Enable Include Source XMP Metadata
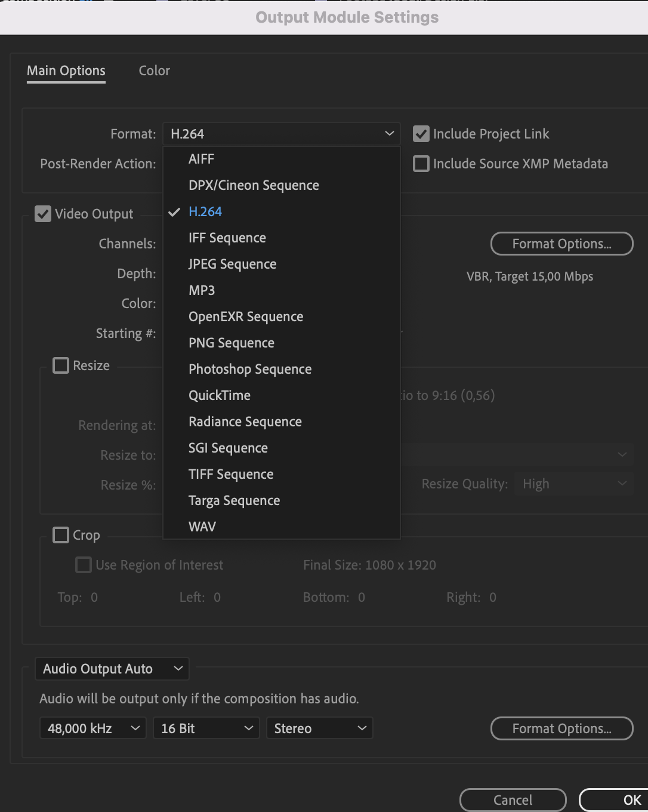 click(421, 164)
